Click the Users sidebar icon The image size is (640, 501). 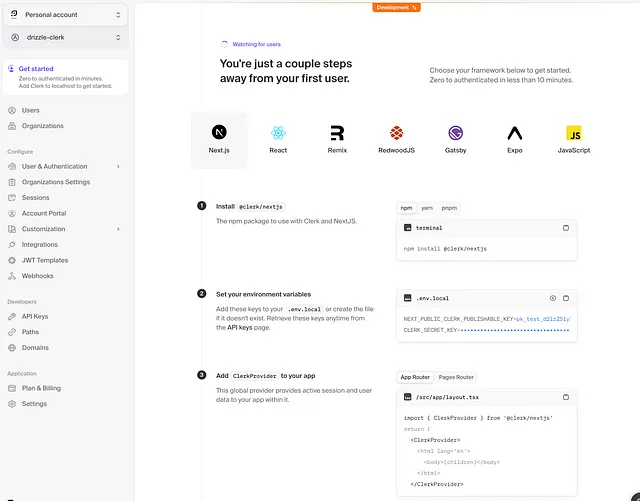(x=12, y=110)
